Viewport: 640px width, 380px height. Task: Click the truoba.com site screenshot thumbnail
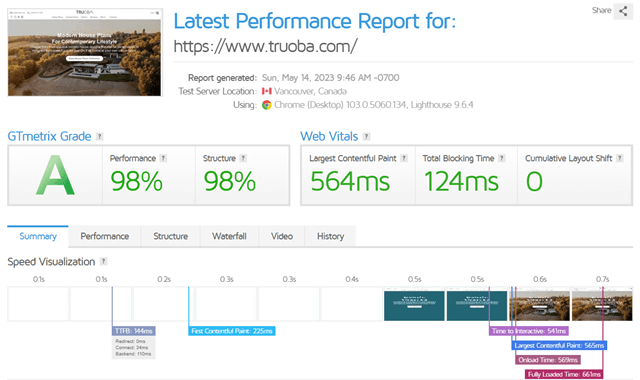pos(84,52)
